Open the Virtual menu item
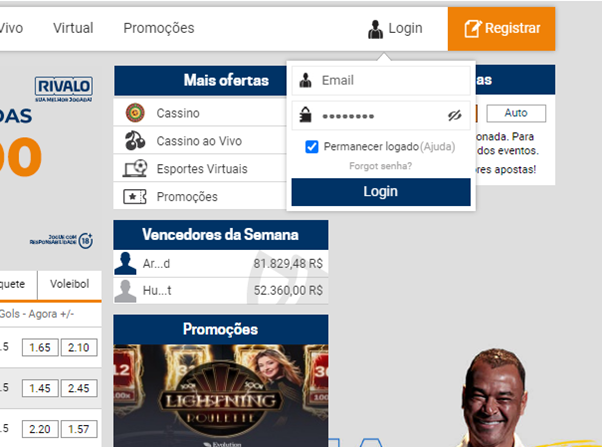Screen dimensions: 602x447 (73, 28)
